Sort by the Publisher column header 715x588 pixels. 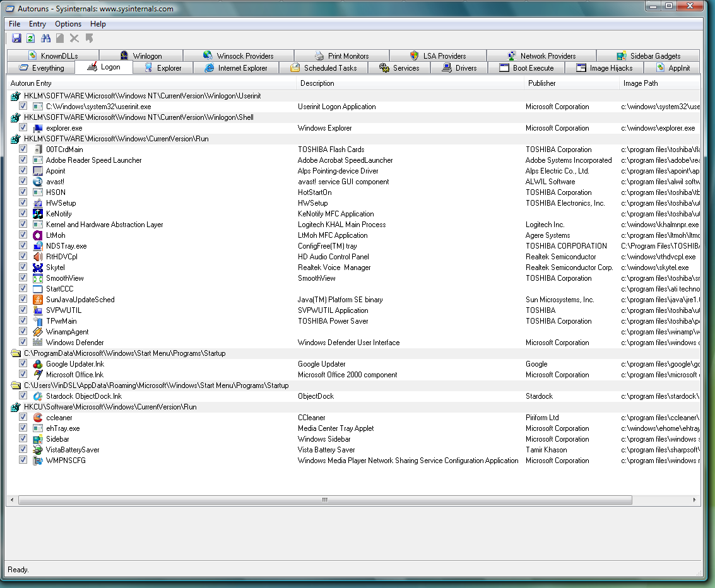542,83
